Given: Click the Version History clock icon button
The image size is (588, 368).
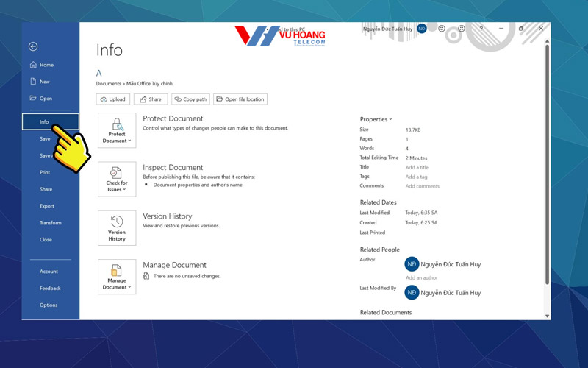Looking at the screenshot, I should (x=117, y=228).
